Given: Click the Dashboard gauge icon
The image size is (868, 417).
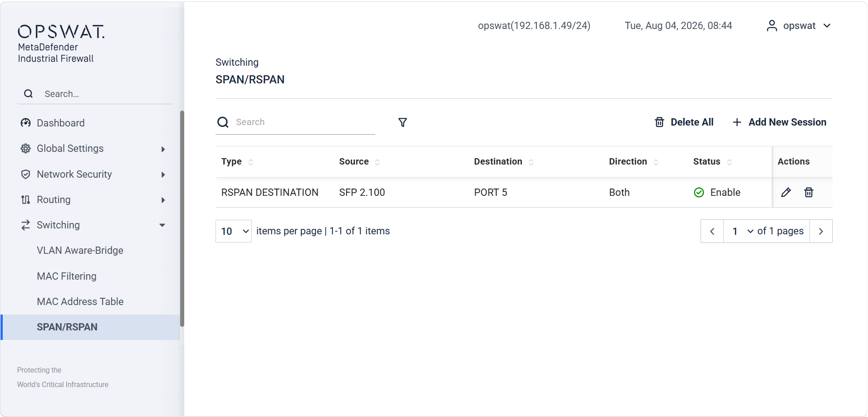Looking at the screenshot, I should point(26,123).
